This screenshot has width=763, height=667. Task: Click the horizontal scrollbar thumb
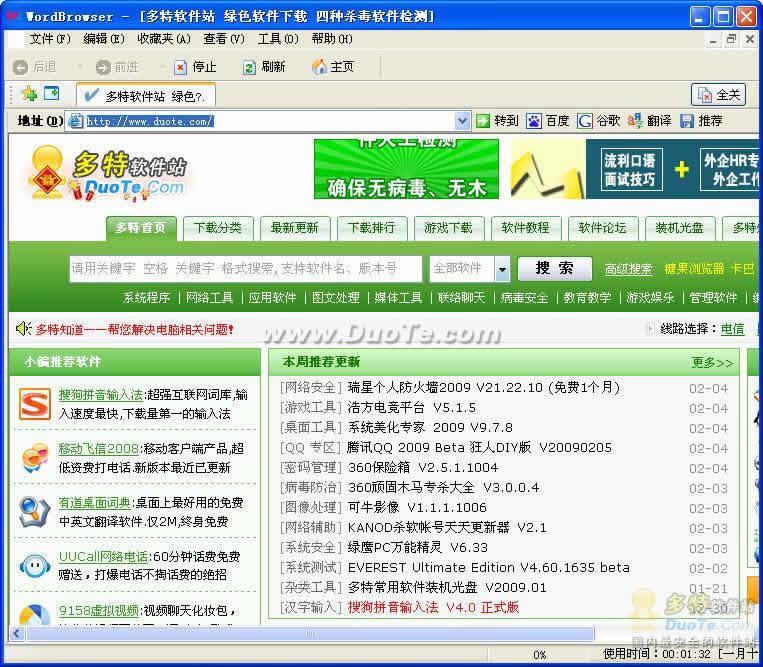(310, 633)
